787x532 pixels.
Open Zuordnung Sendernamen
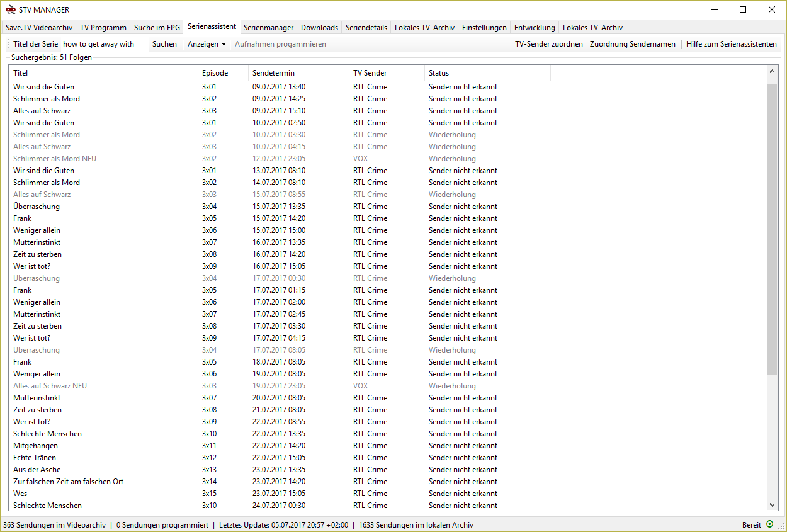coord(632,44)
